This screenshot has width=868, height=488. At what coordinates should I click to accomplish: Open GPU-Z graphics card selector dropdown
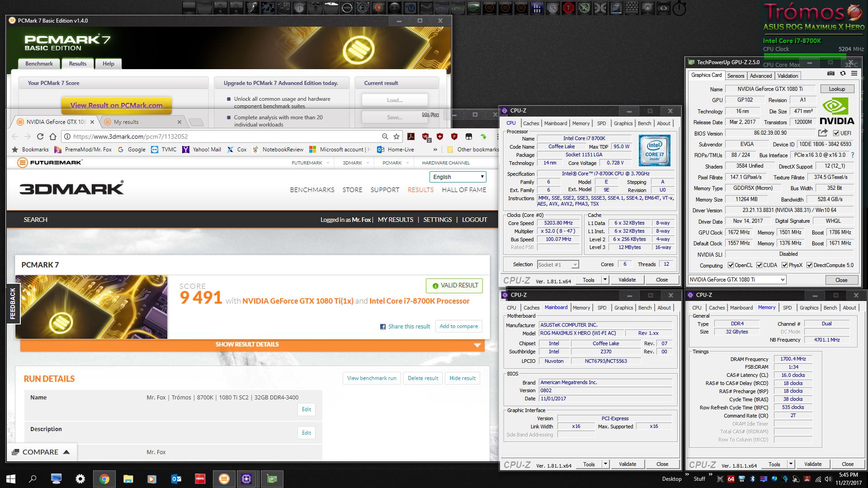pos(737,280)
